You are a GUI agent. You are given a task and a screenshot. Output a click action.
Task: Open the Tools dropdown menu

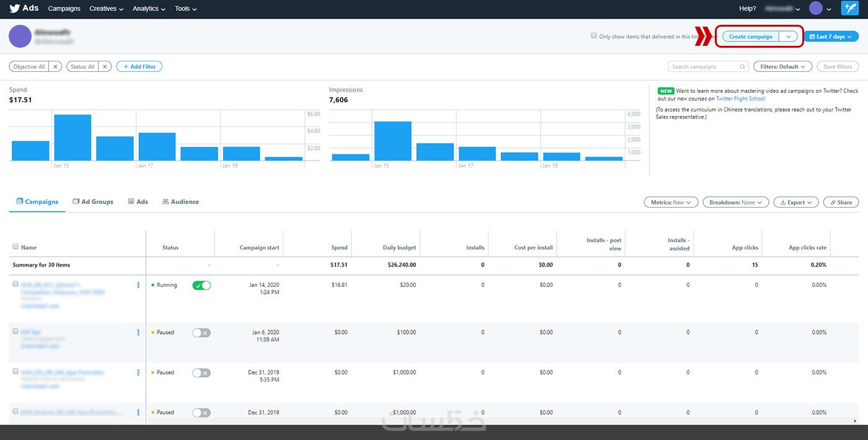[x=185, y=9]
